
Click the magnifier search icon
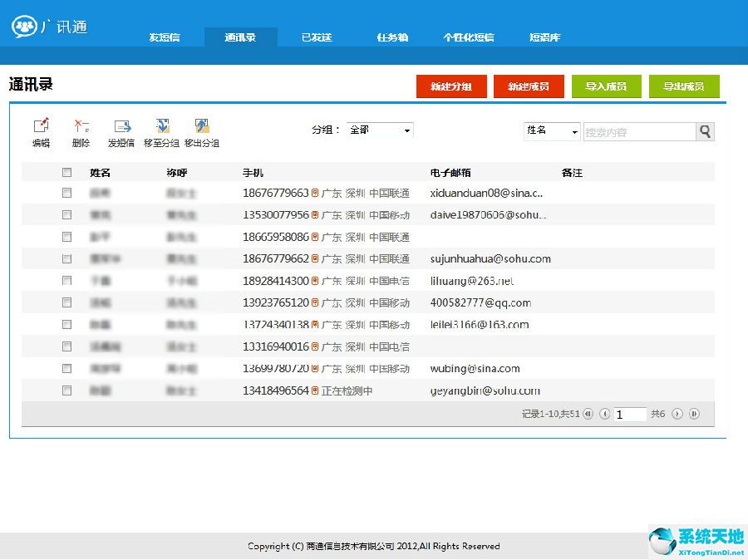tap(705, 131)
